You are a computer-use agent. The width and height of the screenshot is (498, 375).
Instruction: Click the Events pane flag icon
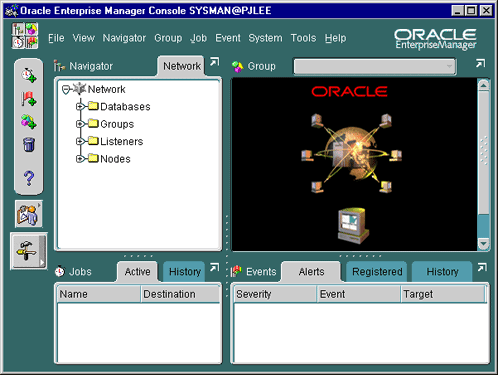(x=236, y=272)
